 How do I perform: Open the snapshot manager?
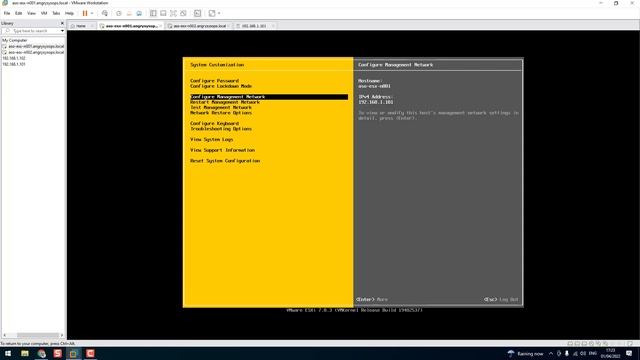pyautogui.click(x=139, y=13)
